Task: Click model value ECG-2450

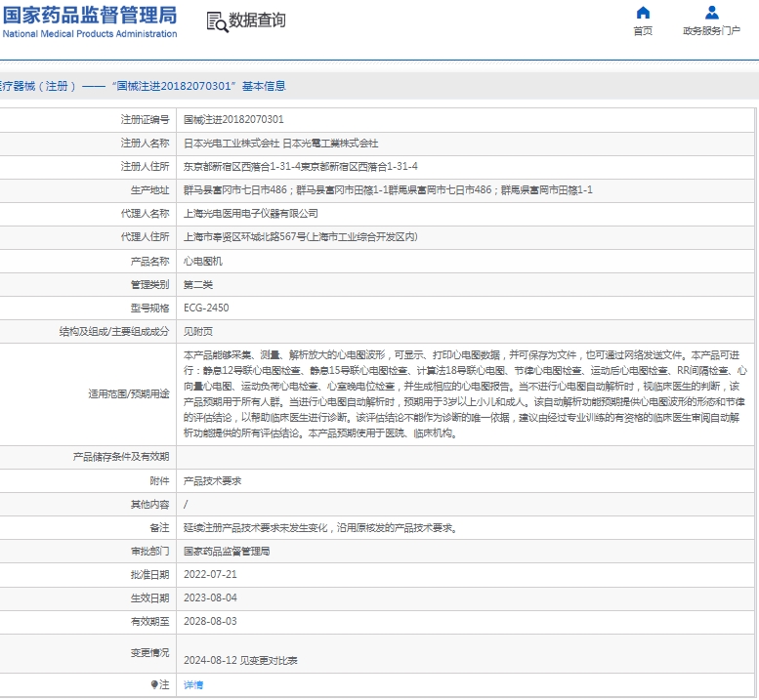Action: pyautogui.click(x=206, y=308)
